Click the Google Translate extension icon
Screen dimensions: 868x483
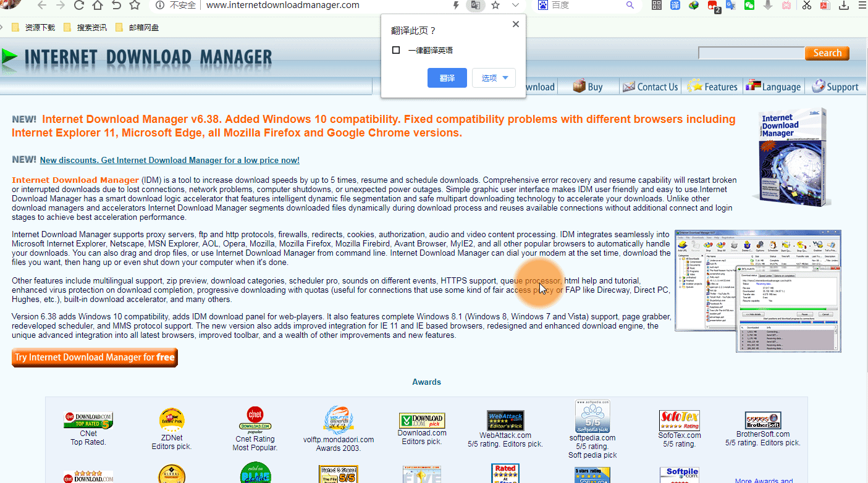pos(731,6)
